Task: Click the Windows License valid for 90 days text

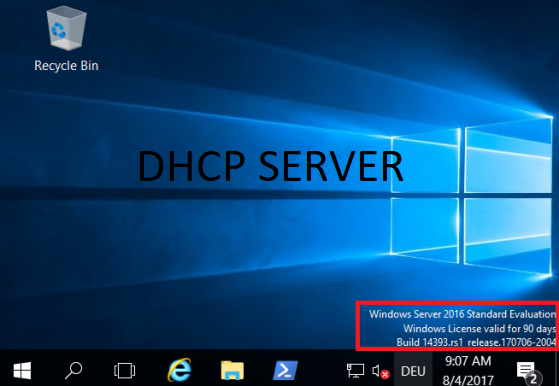Action: [x=479, y=328]
